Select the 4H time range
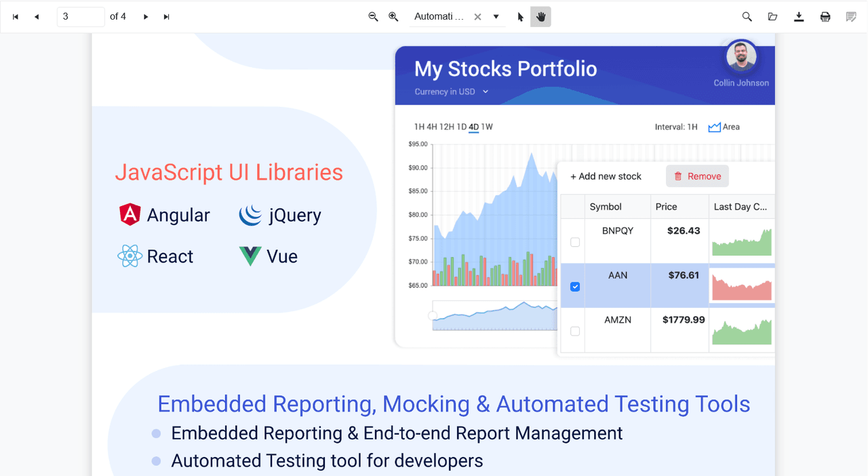 432,127
